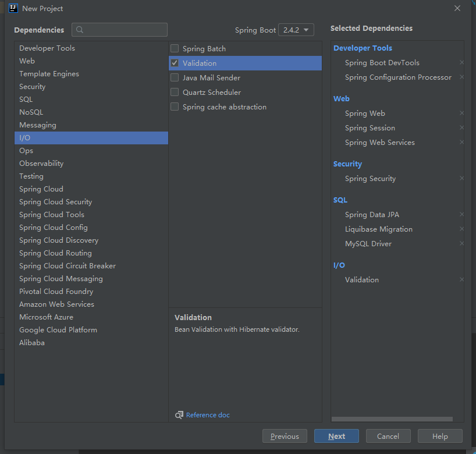Select Spring Cloud Tools category
The height and width of the screenshot is (454, 476).
91,215
